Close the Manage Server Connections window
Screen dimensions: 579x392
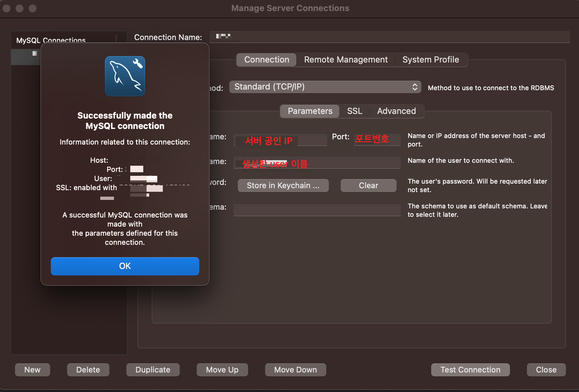click(546, 370)
